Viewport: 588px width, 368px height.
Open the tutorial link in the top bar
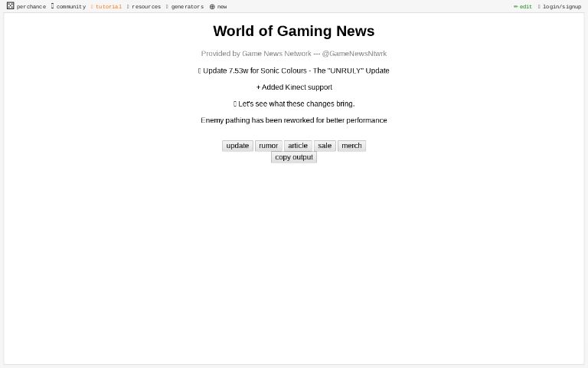(x=106, y=6)
